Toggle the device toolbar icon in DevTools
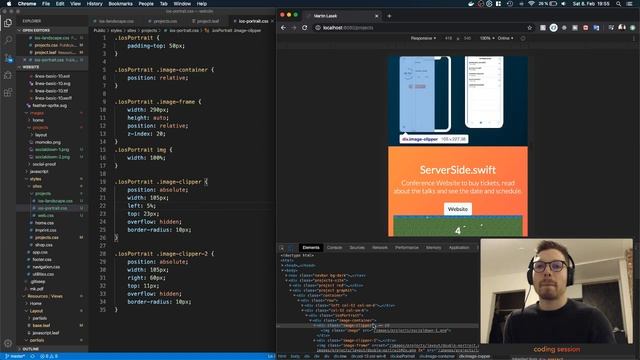 coord(291,248)
